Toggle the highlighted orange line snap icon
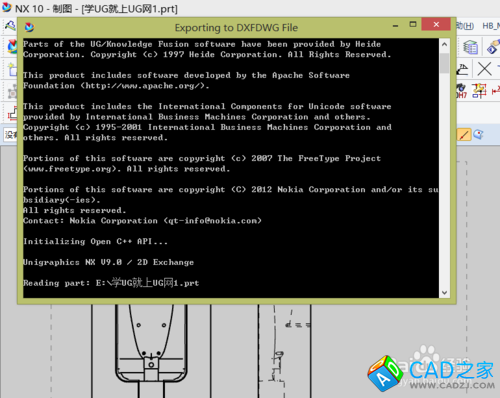Image resolution: width=500 pixels, height=398 pixels. pyautogui.click(x=464, y=135)
